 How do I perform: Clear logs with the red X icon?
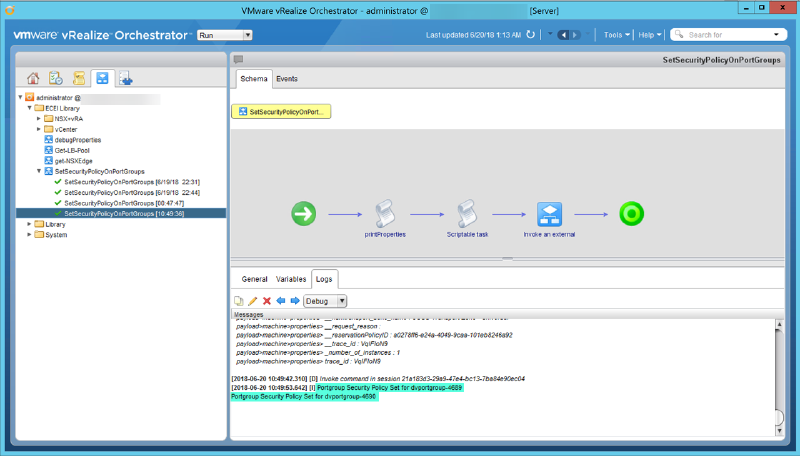(266, 301)
